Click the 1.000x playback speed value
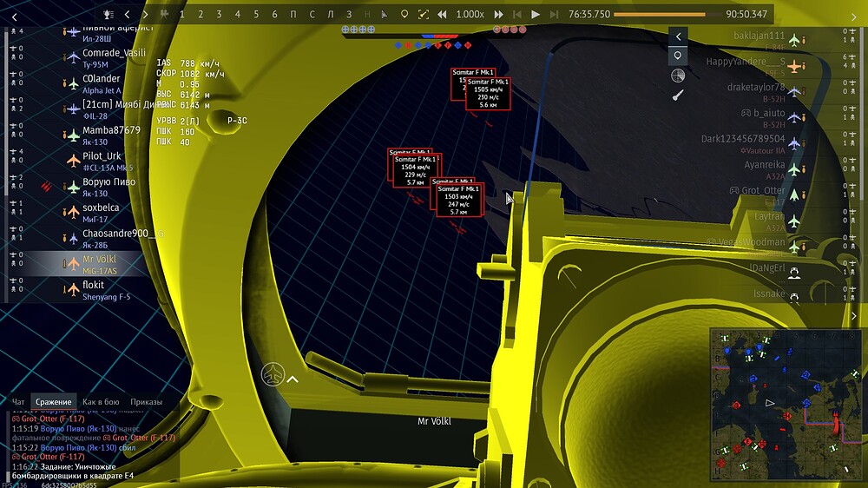This screenshot has height=488, width=868. [470, 15]
